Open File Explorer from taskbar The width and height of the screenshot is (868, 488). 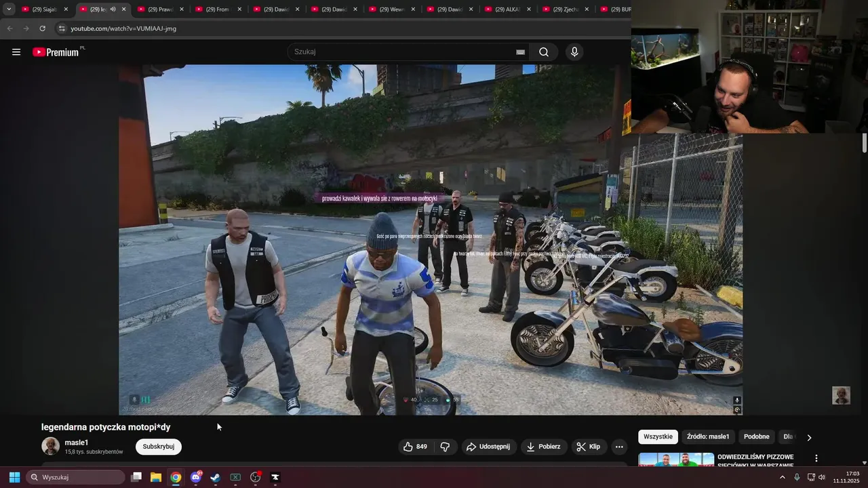[x=156, y=477]
